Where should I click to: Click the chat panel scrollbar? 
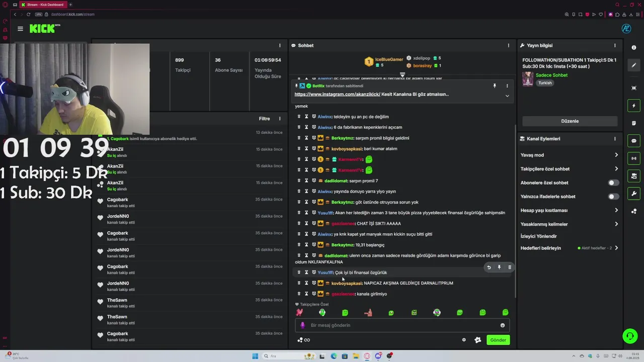click(x=514, y=211)
